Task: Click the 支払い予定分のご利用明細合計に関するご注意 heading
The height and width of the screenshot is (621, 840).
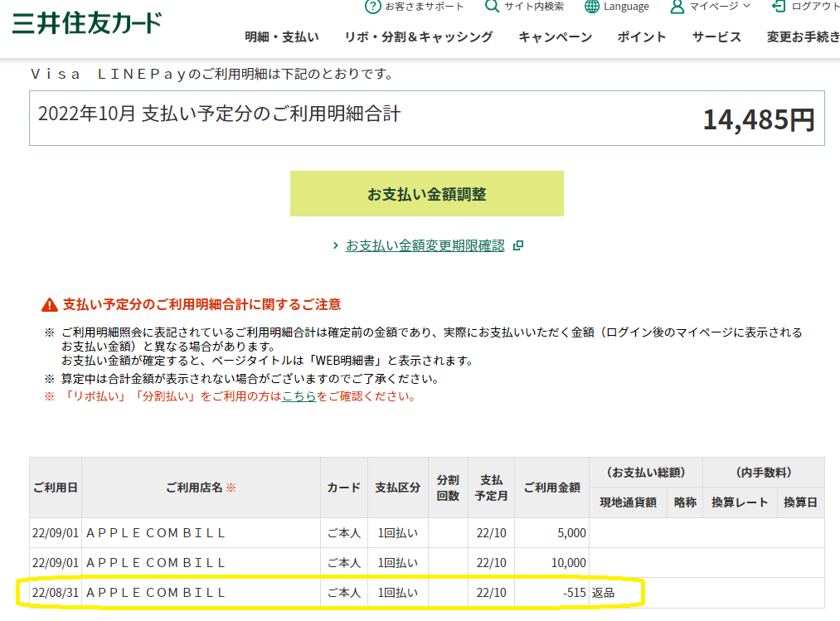Action: point(202,305)
